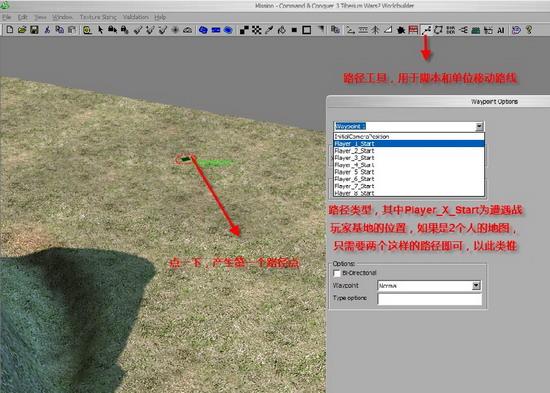The height and width of the screenshot is (393, 550).
Task: Click the AI toolbar icon
Action: pos(501,30)
